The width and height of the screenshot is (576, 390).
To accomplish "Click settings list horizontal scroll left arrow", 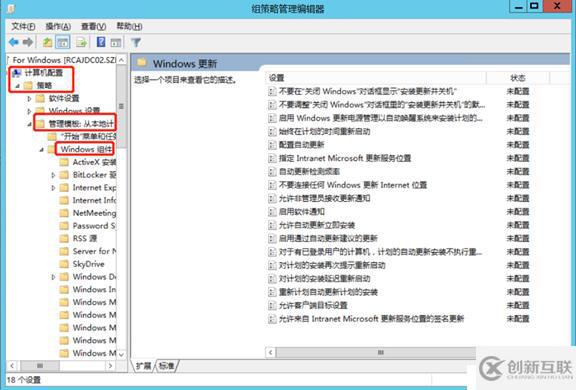I will coord(270,353).
